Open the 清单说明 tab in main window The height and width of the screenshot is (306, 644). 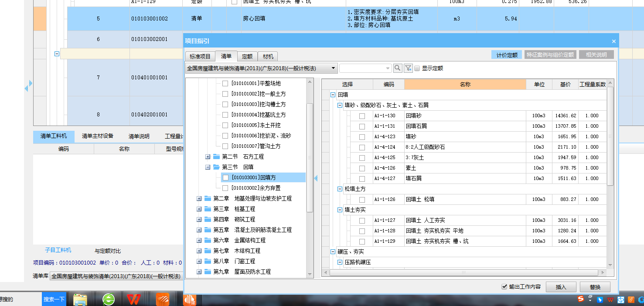pyautogui.click(x=139, y=136)
